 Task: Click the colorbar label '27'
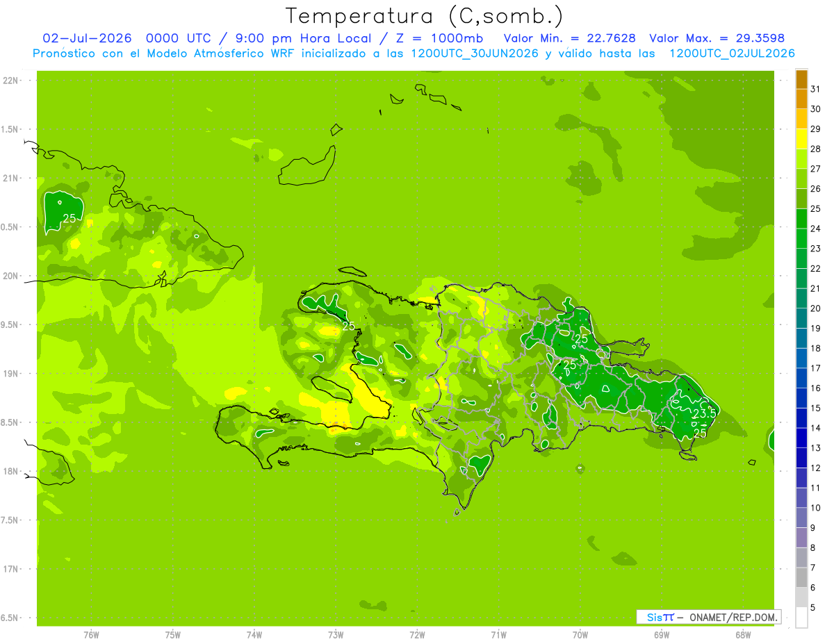tap(816, 169)
